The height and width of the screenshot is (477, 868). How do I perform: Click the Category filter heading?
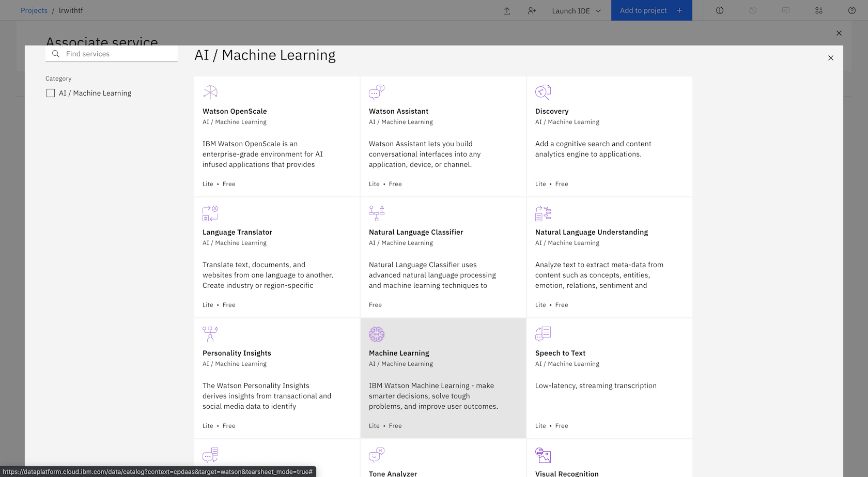(58, 79)
